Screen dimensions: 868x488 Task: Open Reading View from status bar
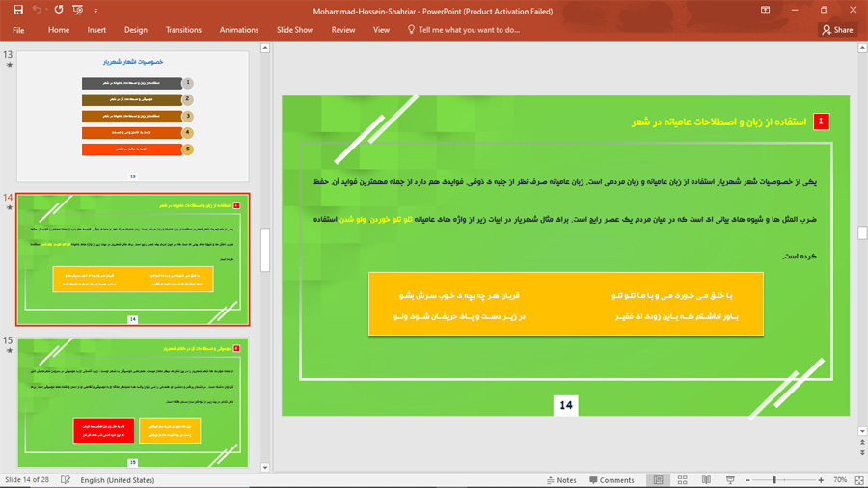point(706,480)
